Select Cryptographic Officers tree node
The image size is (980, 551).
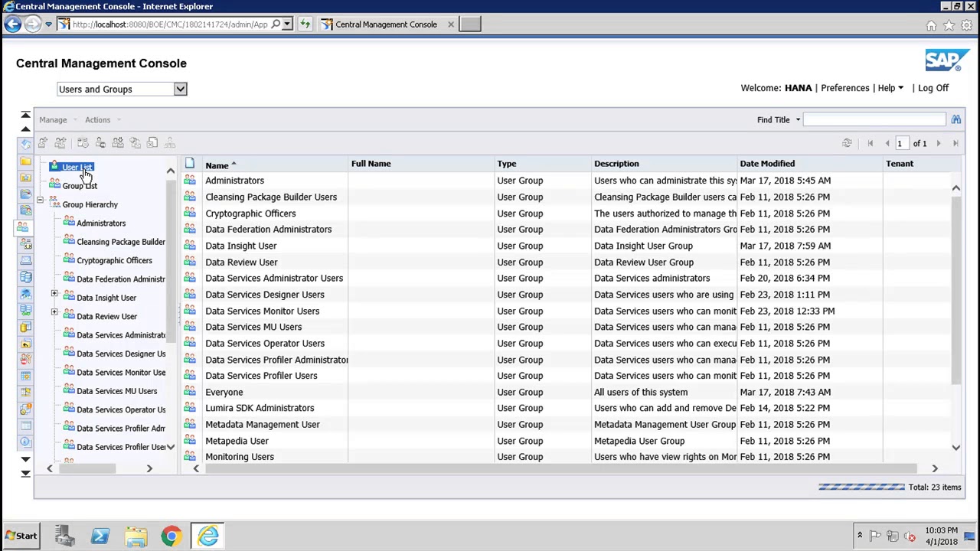[x=114, y=261]
